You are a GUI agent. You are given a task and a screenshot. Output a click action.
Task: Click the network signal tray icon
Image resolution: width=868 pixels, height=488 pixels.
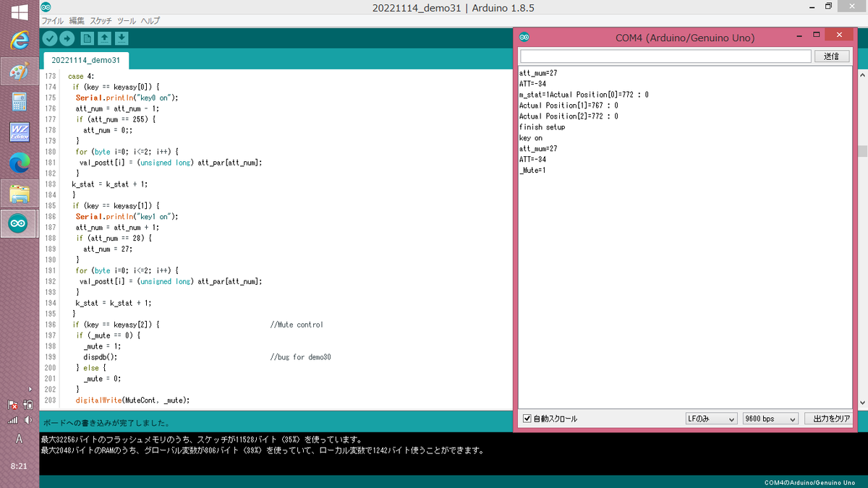(x=12, y=419)
